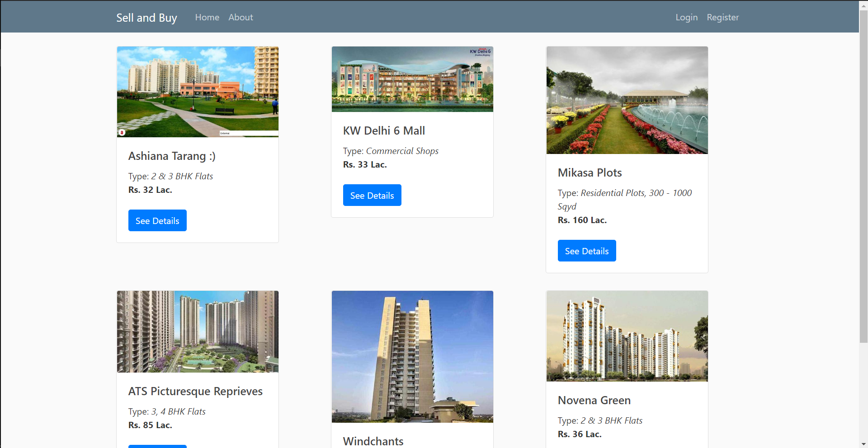Click the Rs. 36 Lac. price
868x448 pixels.
580,434
